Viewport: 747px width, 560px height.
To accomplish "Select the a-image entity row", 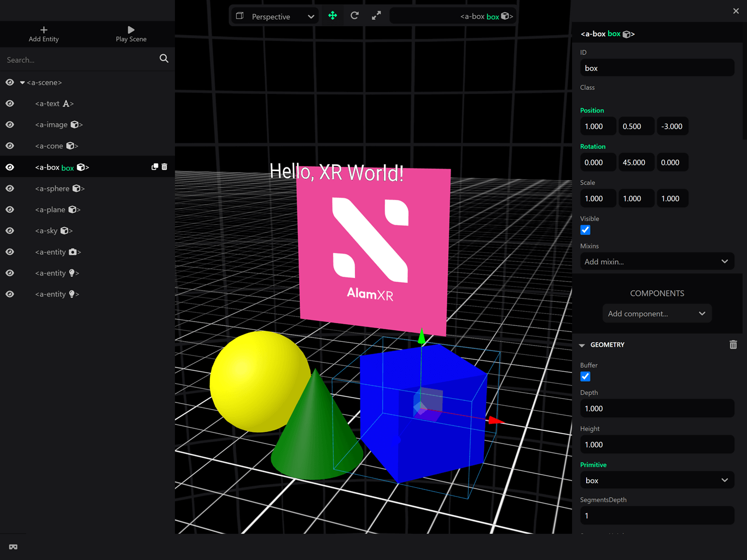I will pyautogui.click(x=87, y=125).
